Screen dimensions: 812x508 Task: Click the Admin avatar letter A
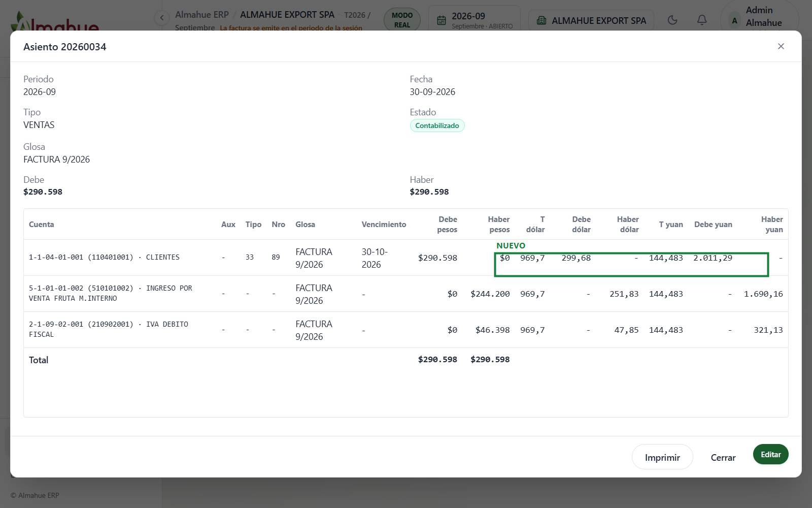coord(734,21)
